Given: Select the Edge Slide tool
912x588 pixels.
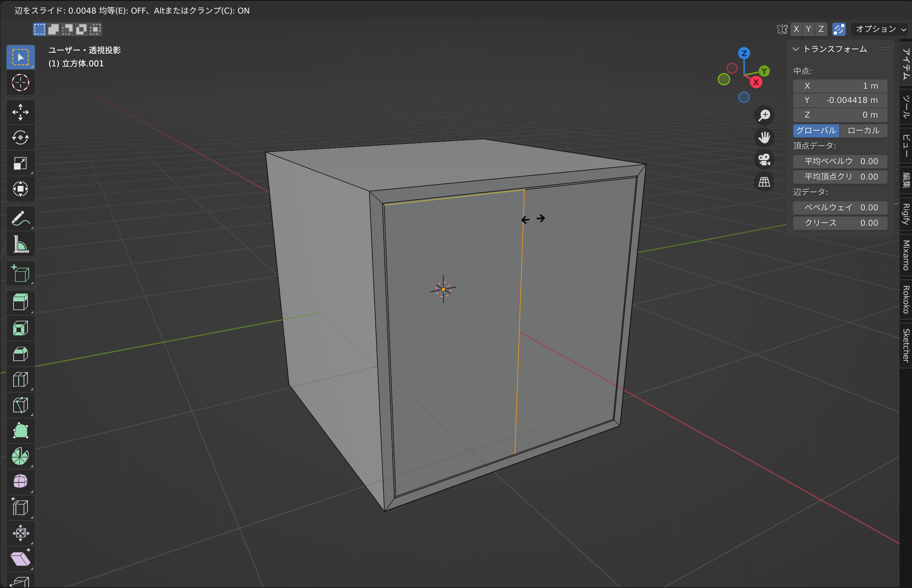Looking at the screenshot, I should 21,507.
